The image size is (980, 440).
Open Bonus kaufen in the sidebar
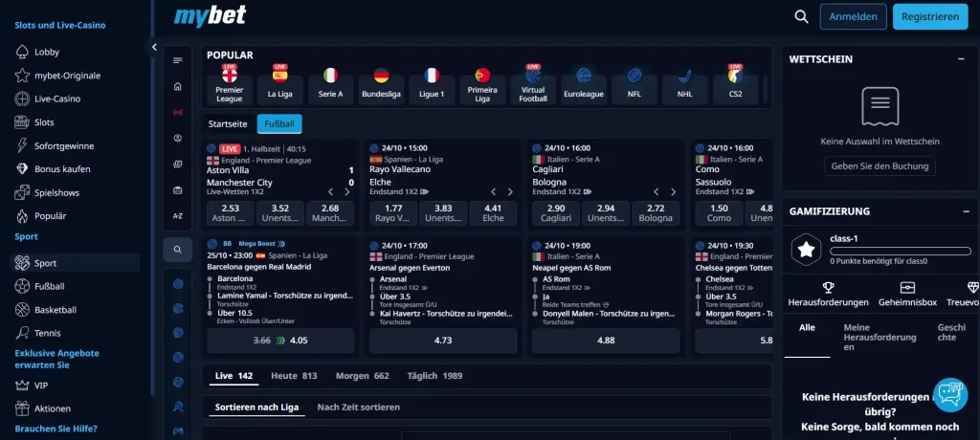pyautogui.click(x=62, y=168)
